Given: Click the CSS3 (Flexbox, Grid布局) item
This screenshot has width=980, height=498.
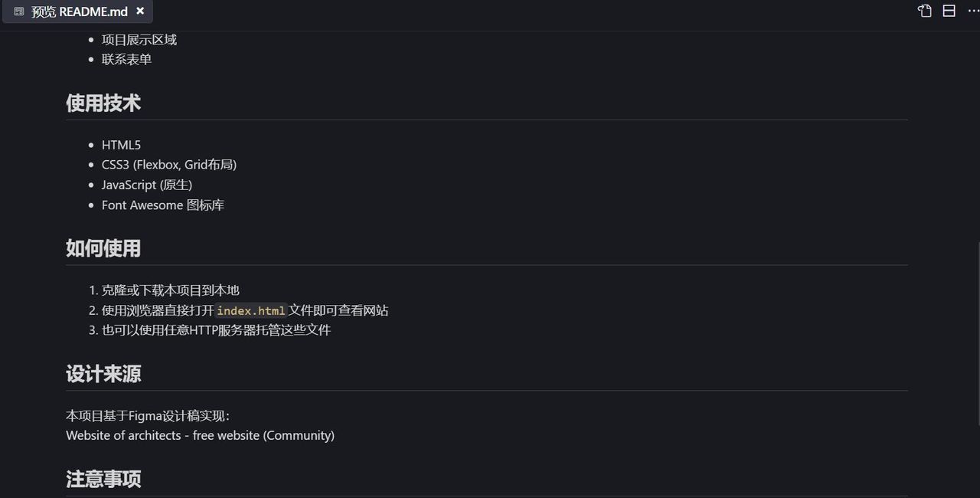Looking at the screenshot, I should point(168,165).
